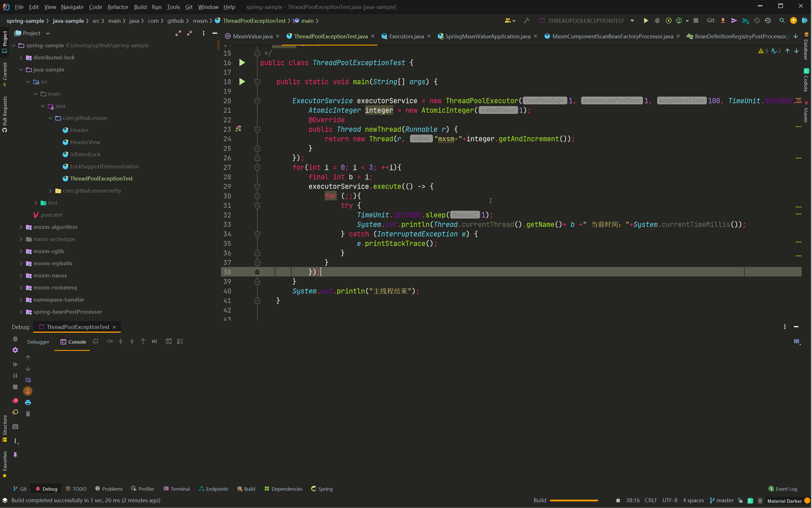Image resolution: width=812 pixels, height=508 pixels.
Task: Click run gutter arrow beside main method
Action: click(x=242, y=82)
